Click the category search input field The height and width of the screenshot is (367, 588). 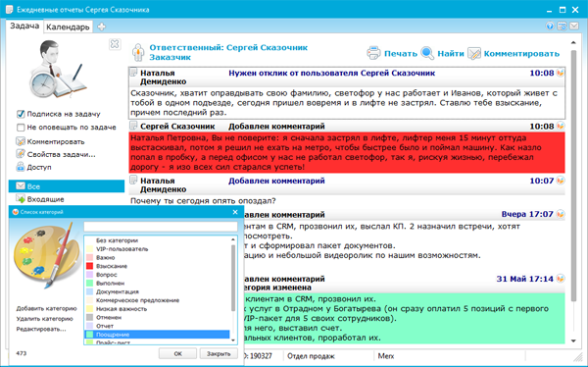click(161, 226)
